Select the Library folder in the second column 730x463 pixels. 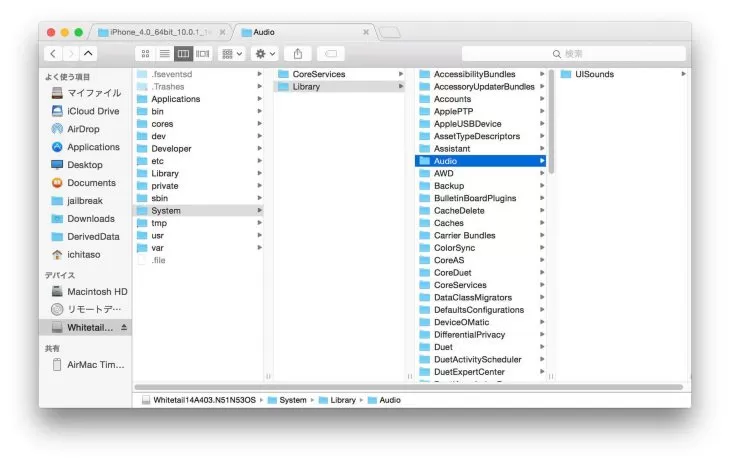pyautogui.click(x=340, y=87)
